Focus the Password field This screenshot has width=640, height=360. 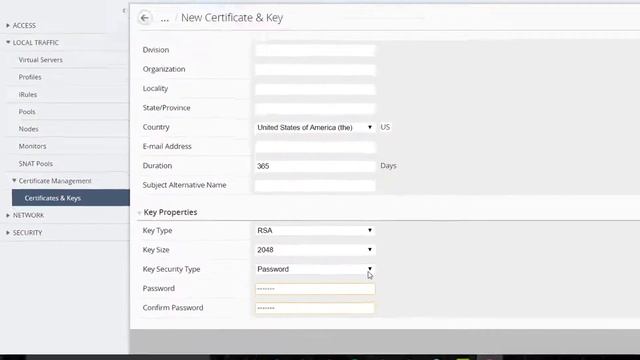point(315,289)
